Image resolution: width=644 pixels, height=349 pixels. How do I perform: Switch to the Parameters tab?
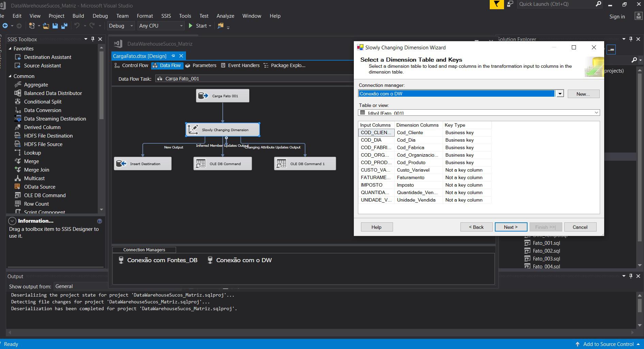pos(201,65)
